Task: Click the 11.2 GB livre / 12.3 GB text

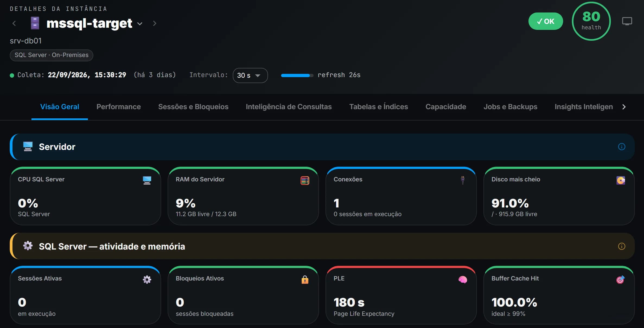Action: [206, 214]
